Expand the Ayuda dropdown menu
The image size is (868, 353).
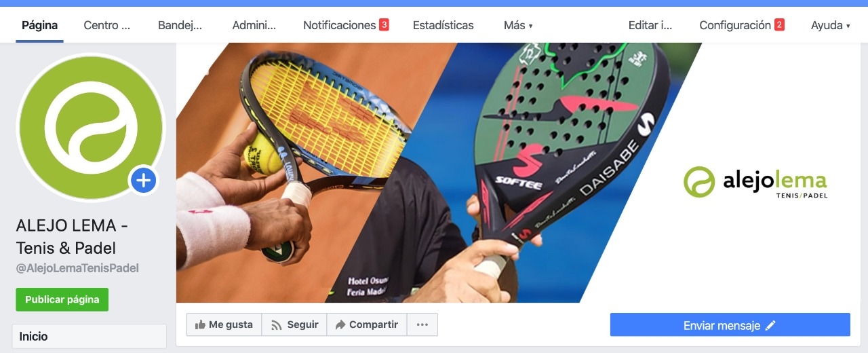[x=830, y=25]
